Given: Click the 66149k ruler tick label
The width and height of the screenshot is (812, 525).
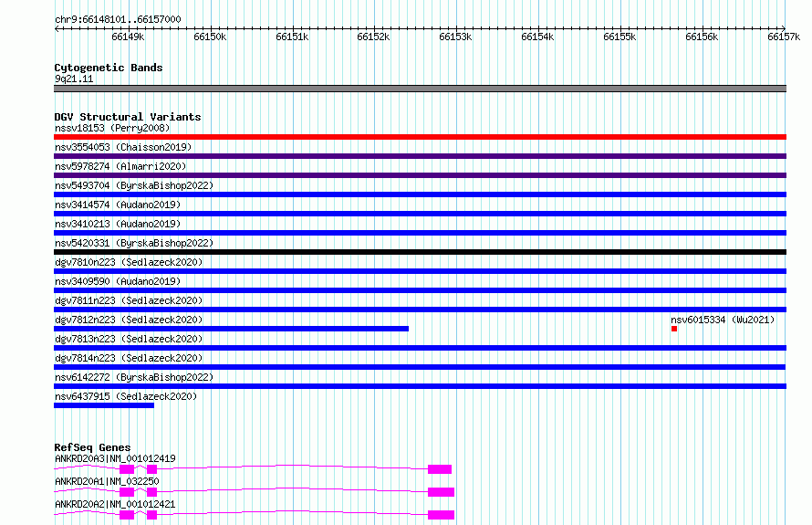Looking at the screenshot, I should tap(128, 37).
